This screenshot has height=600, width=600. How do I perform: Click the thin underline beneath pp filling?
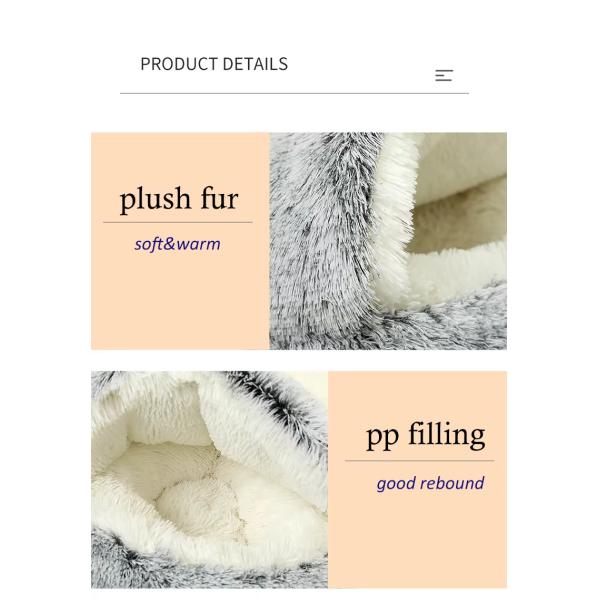click(x=419, y=461)
